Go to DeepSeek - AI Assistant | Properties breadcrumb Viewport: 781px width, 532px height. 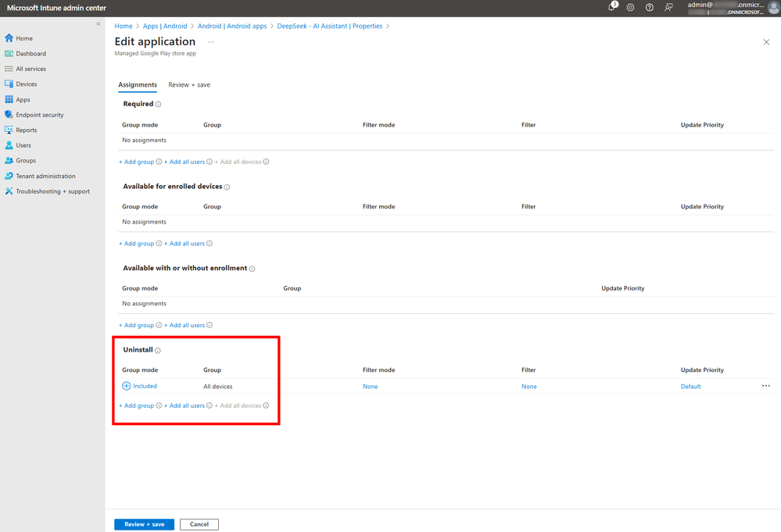[x=330, y=26]
